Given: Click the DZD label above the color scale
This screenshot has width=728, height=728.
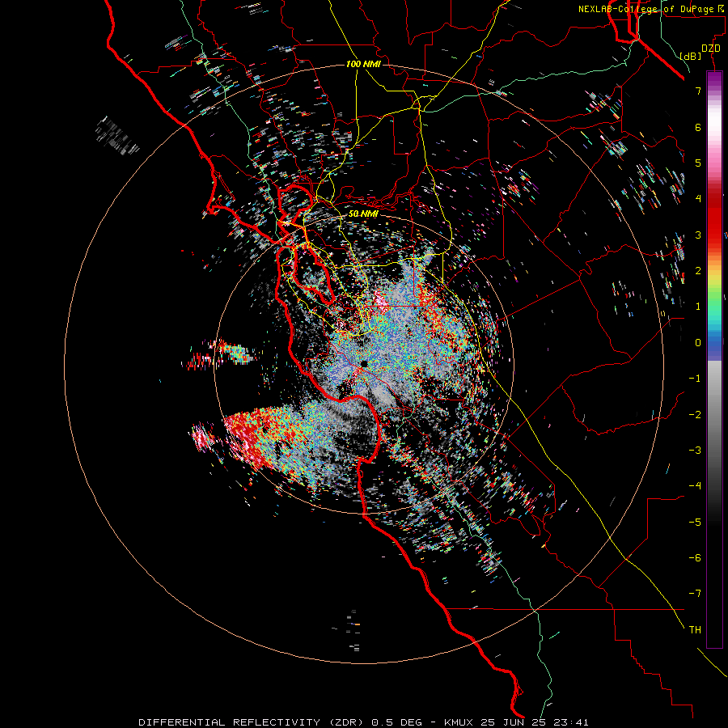Looking at the screenshot, I should (x=711, y=49).
